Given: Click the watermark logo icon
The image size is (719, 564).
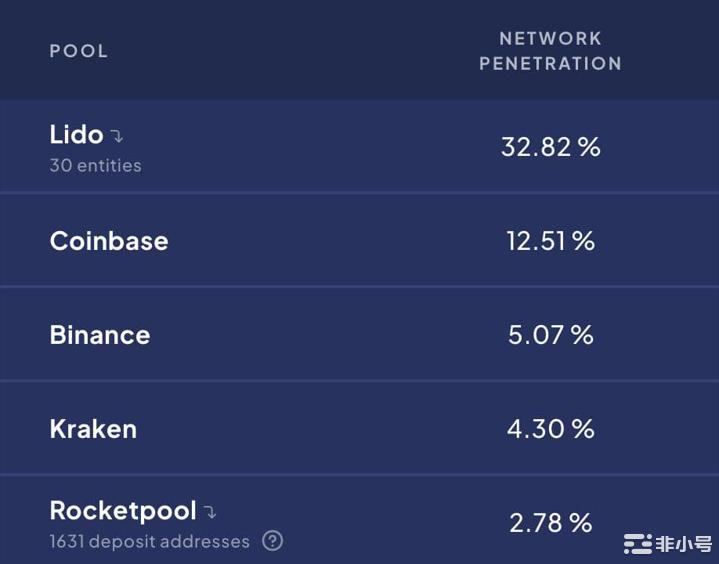Looking at the screenshot, I should point(637,544).
